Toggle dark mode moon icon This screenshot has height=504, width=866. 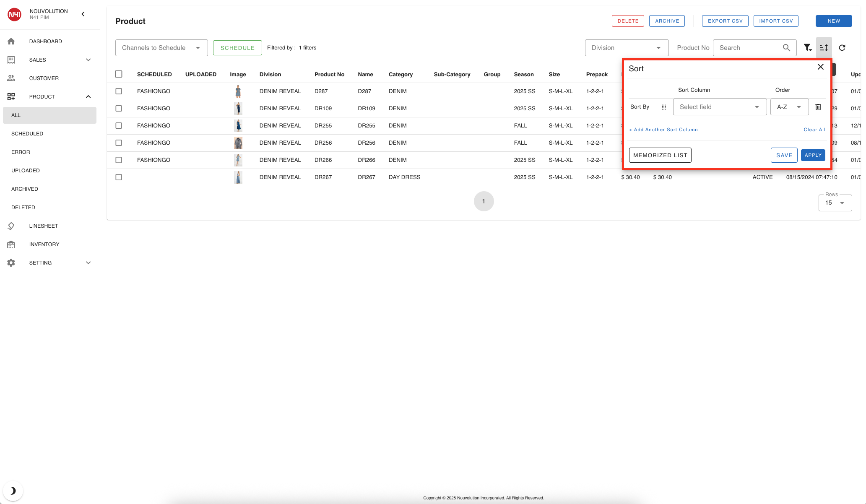(x=13, y=491)
